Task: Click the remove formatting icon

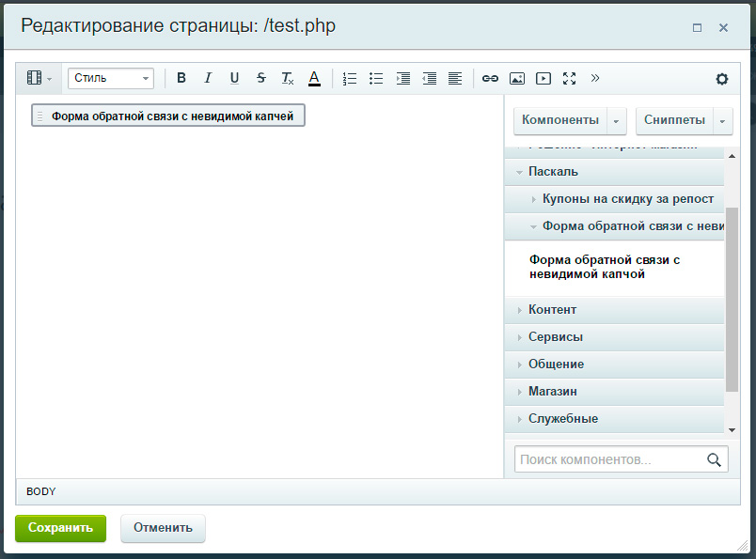Action: (288, 79)
